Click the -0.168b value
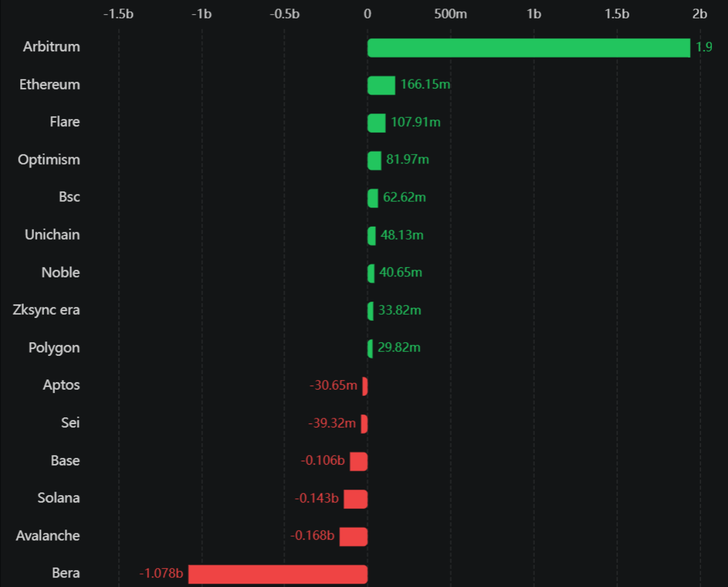Image resolution: width=728 pixels, height=587 pixels. pos(312,536)
